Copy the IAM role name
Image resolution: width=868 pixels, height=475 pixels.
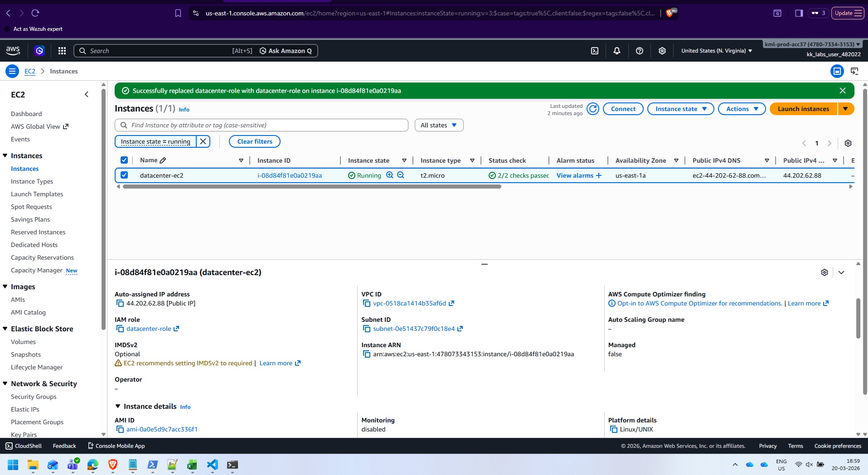(120, 329)
